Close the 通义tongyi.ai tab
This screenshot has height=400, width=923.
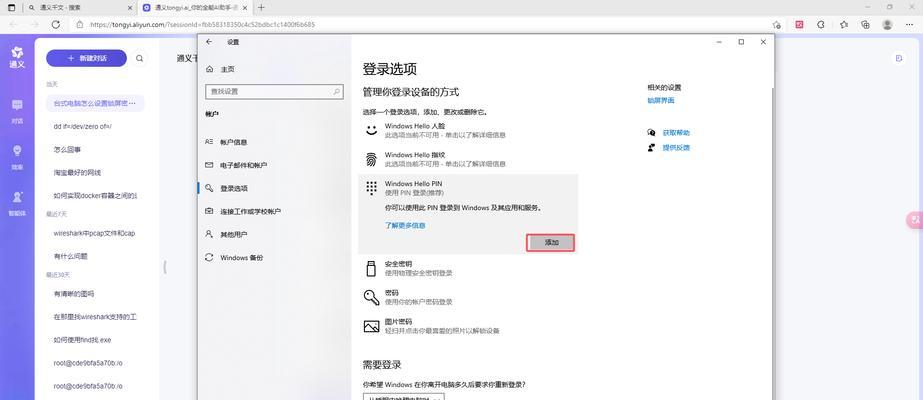[x=246, y=8]
